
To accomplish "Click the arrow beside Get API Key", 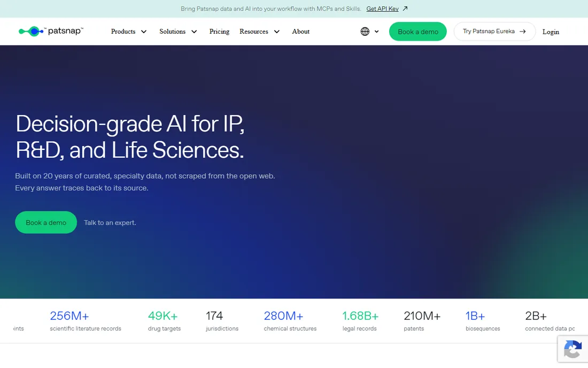I will tap(405, 8).
